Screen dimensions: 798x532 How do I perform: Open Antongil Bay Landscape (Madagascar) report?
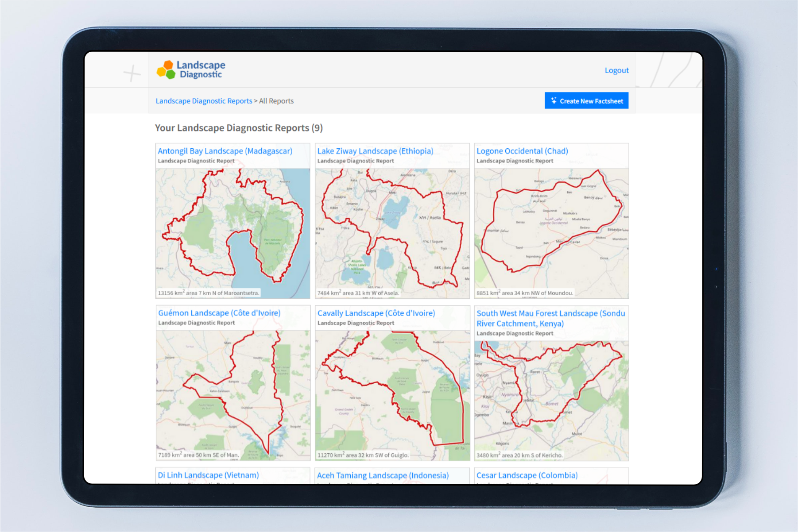point(225,151)
